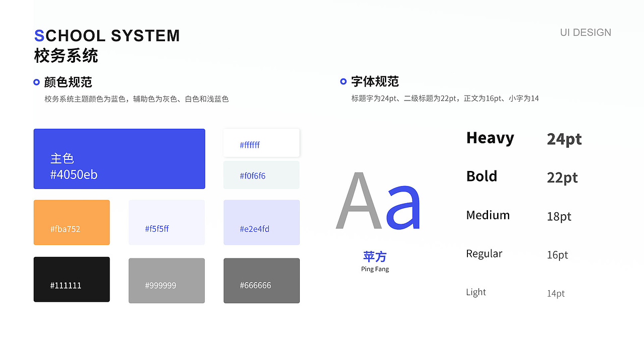Viewport: 644px width, 362px height.
Task: Click the SCHOOL SYSTEM title
Action: (x=107, y=36)
